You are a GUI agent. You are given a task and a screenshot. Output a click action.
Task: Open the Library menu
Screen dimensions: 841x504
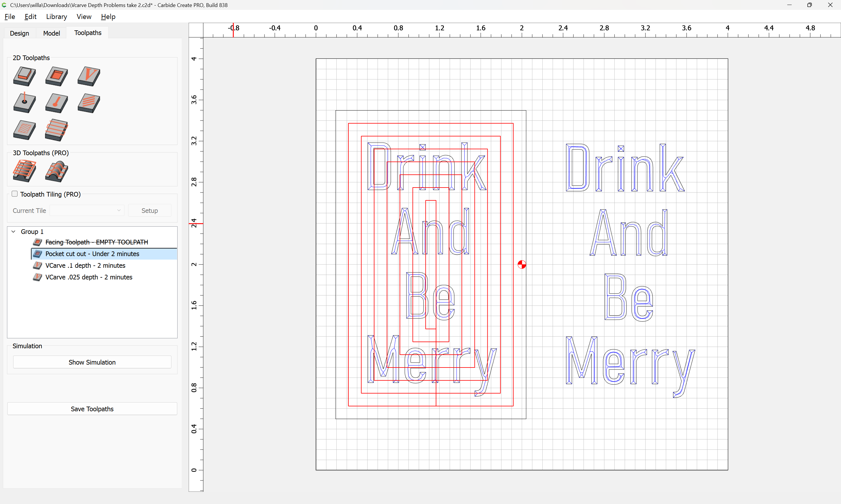click(x=56, y=17)
